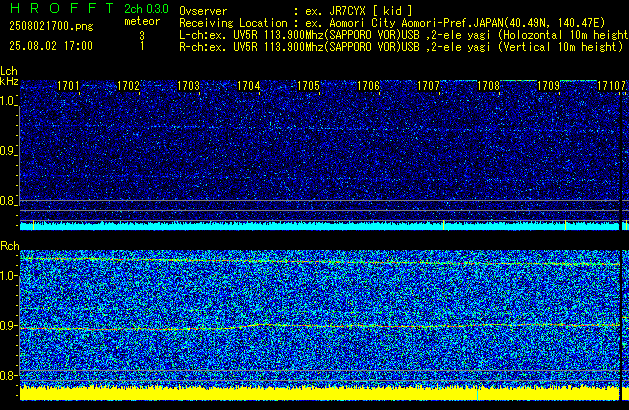Click the Rch 0.8 kHz axis label
Image resolution: width=629 pixels, height=410 pixels.
(x=8, y=375)
